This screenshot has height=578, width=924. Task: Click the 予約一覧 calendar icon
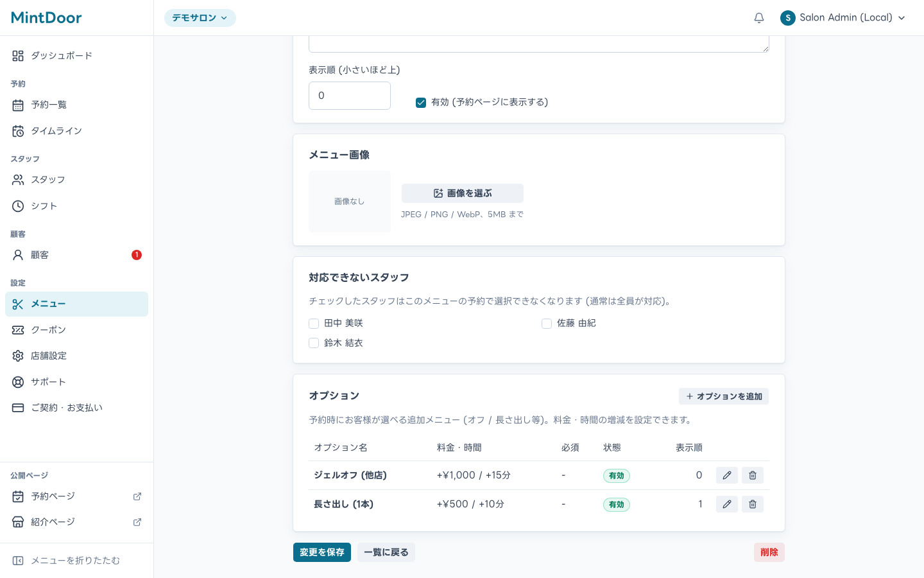pos(18,105)
